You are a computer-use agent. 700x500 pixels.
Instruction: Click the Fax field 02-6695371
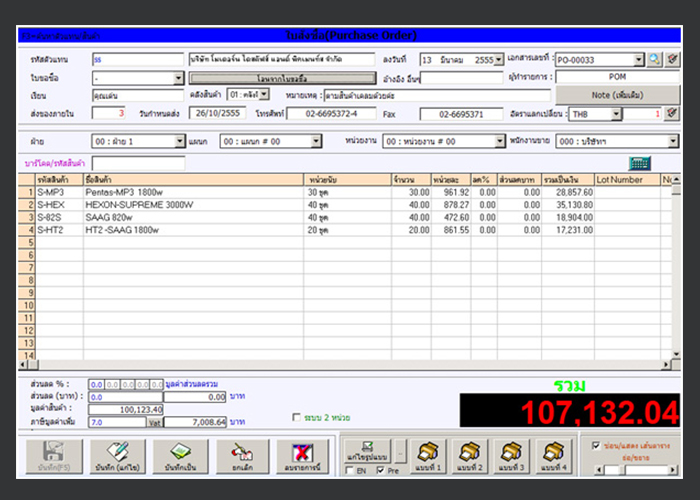461,114
